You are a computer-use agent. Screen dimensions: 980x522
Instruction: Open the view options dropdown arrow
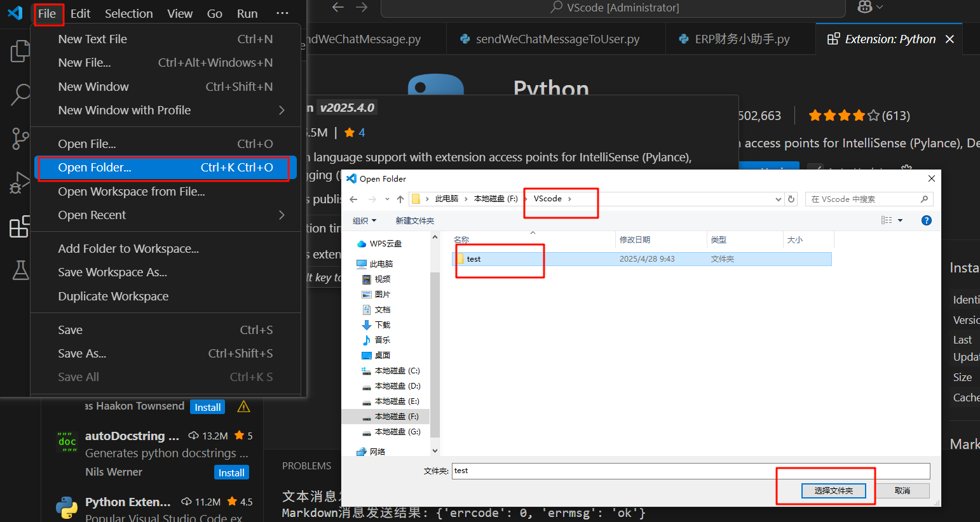click(900, 220)
